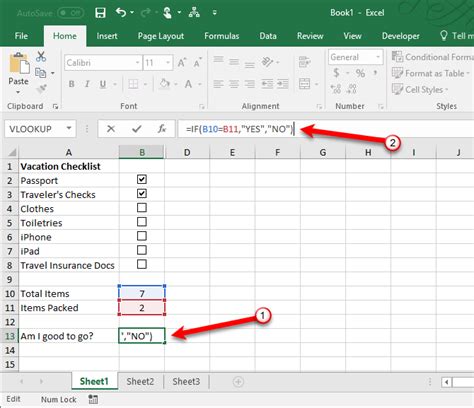Open the Developer ribbon tab
Image resolution: width=474 pixels, height=408 pixels.
[x=401, y=36]
